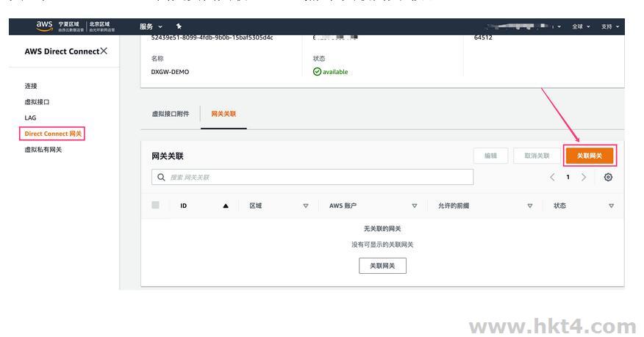The width and height of the screenshot is (644, 337).
Task: Click the ASN value 64512
Action: pos(483,37)
